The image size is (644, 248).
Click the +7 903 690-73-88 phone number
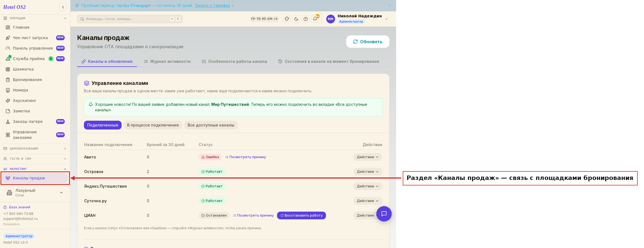click(x=18, y=214)
